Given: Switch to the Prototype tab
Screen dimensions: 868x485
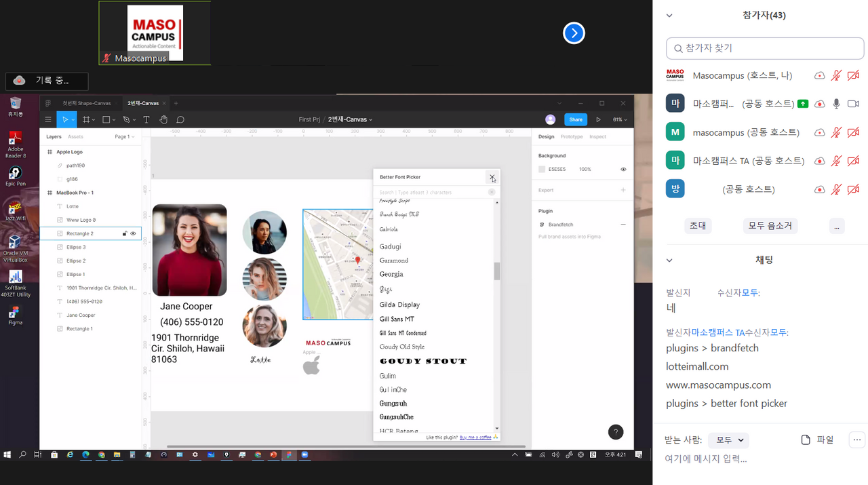Looking at the screenshot, I should coord(571,137).
